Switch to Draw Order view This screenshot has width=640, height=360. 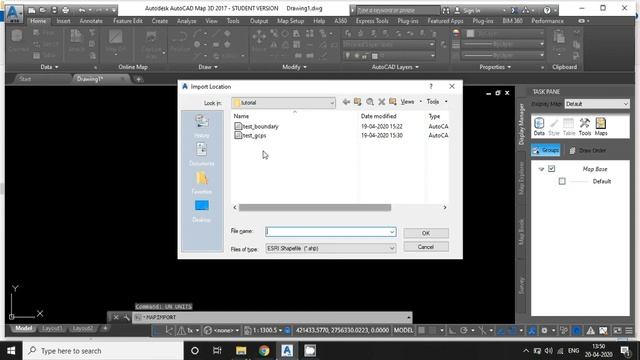(588, 151)
